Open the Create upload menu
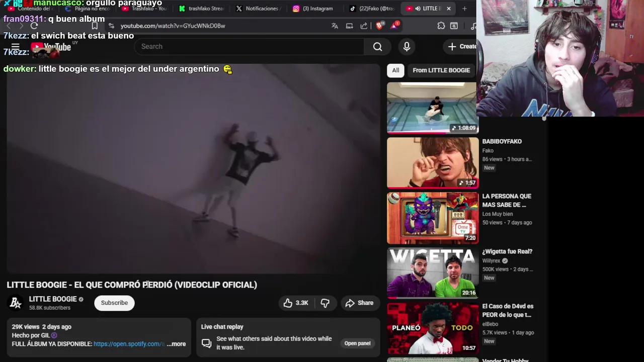 (460, 46)
